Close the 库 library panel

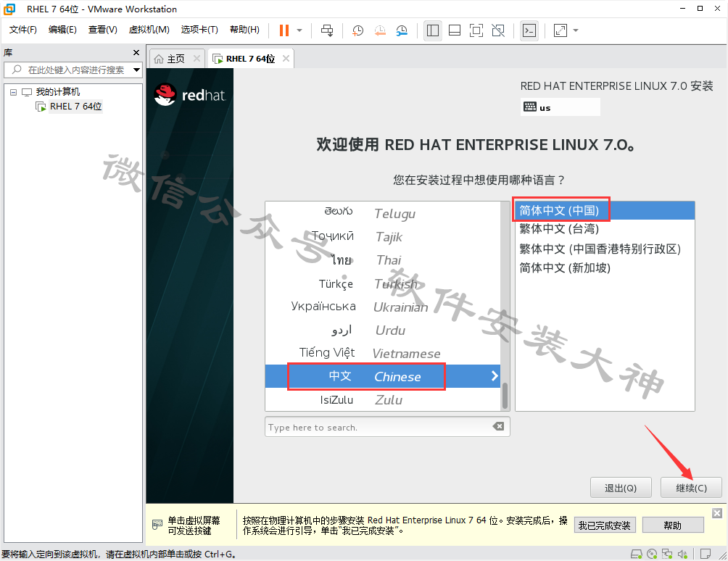[x=136, y=52]
